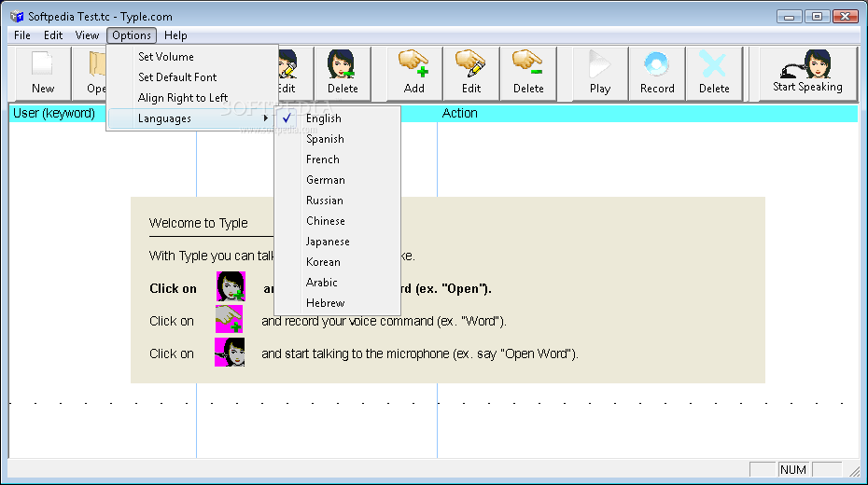The width and height of the screenshot is (868, 485).
Task: Select German language
Action: click(337, 180)
